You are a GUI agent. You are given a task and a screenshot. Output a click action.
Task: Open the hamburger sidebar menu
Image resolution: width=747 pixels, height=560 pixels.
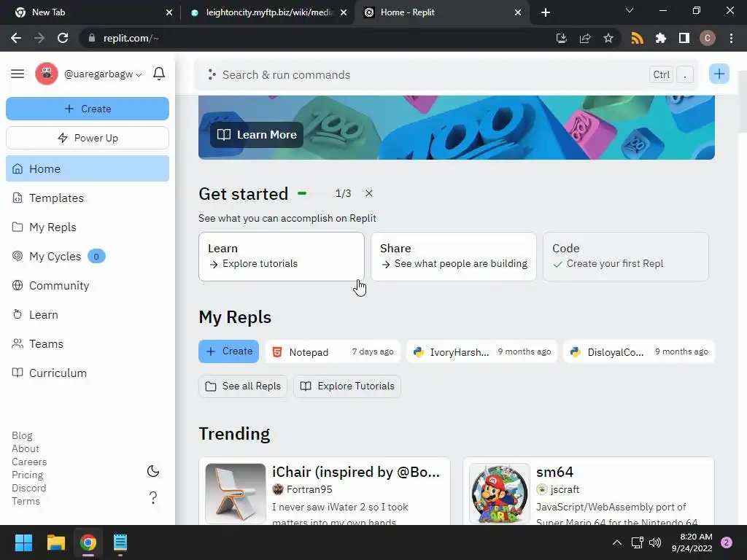click(18, 74)
